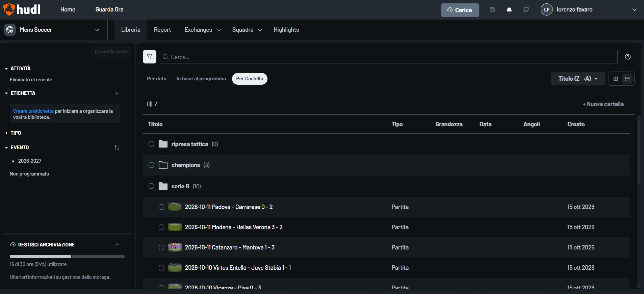This screenshot has height=294, width=644.
Task: Reverse the Evento sort order arrows
Action: [x=117, y=148]
